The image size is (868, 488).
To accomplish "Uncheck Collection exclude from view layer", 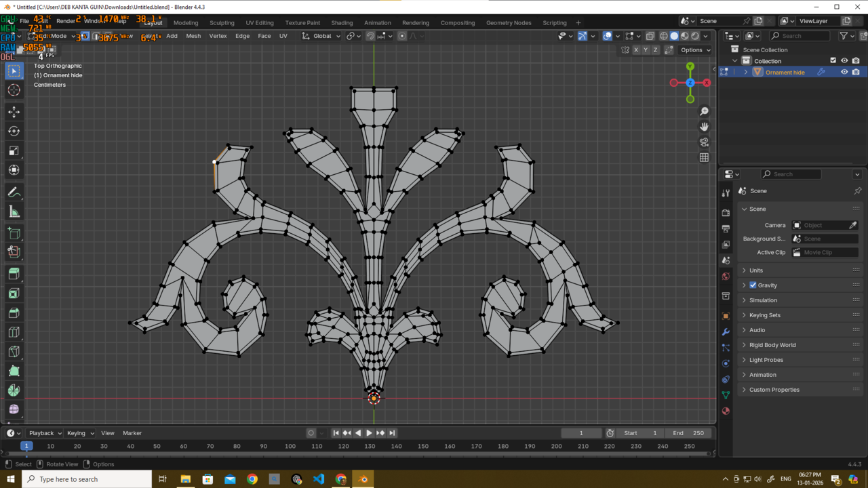I will [833, 61].
